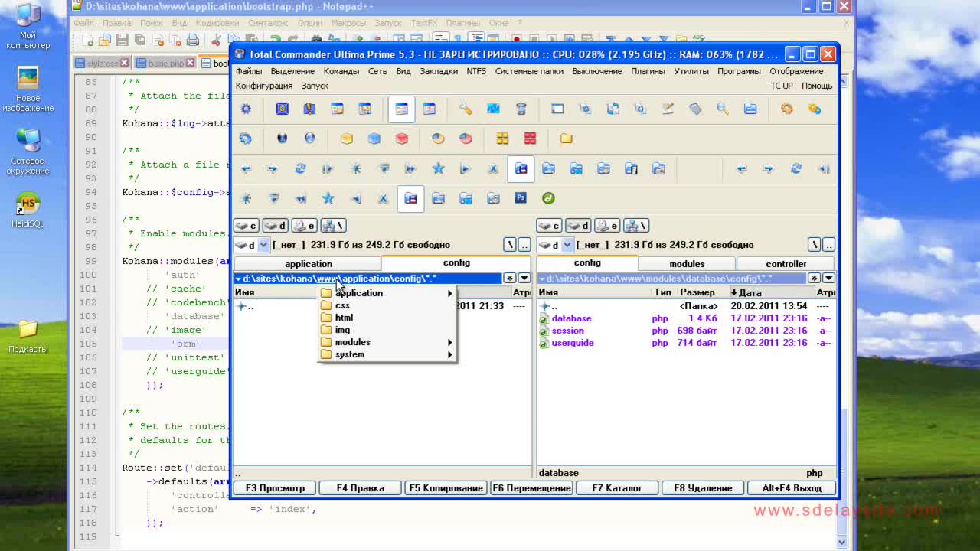Screen dimensions: 980x551
Task: Open the left panel drive selection dropdown
Action: [x=263, y=245]
